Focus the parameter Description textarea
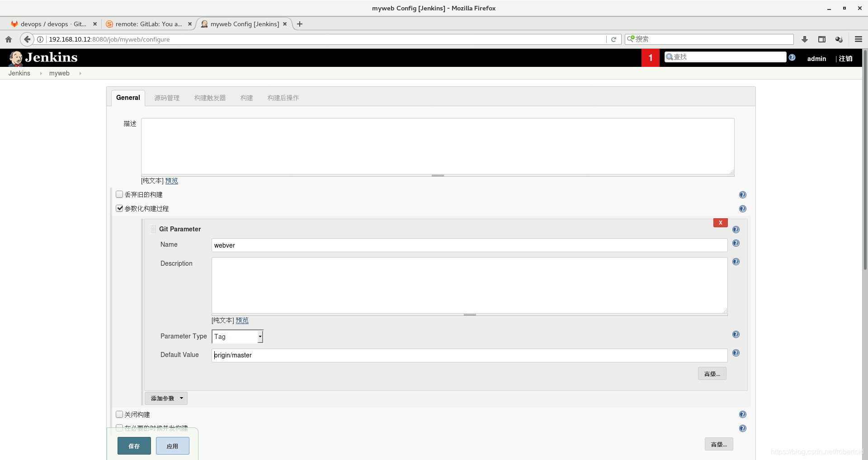 pyautogui.click(x=469, y=286)
